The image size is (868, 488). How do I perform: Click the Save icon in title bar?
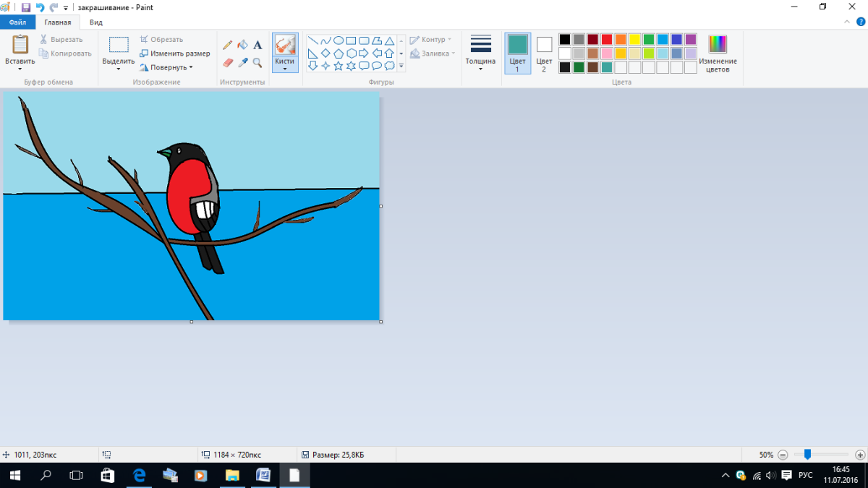pyautogui.click(x=26, y=7)
